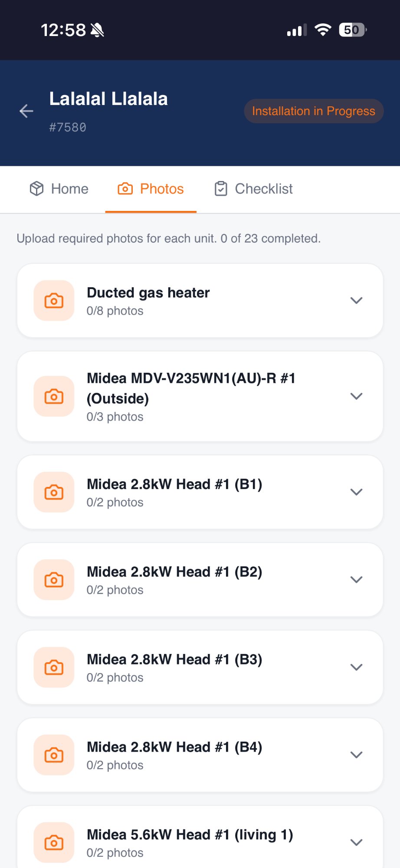Tap camera icon for Head #1 (B2)
This screenshot has width=400, height=868.
click(x=54, y=580)
